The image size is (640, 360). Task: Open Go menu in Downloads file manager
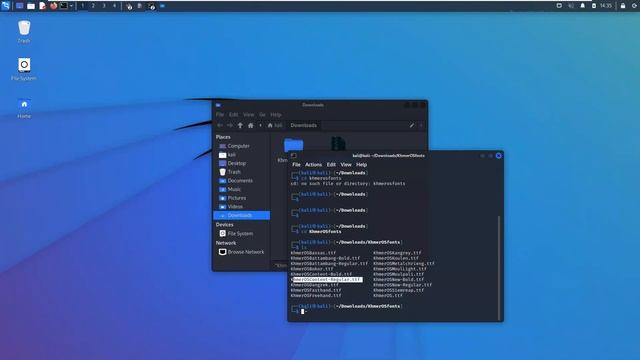point(262,115)
